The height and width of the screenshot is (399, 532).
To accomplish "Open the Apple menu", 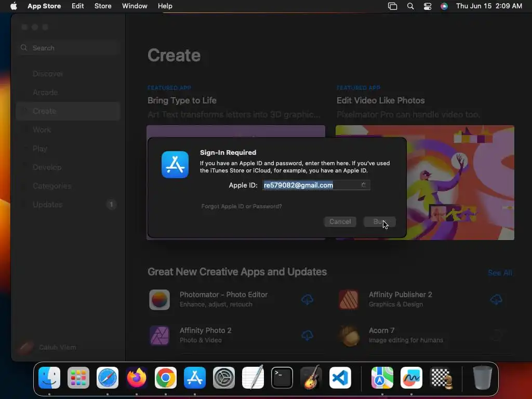I will pyautogui.click(x=14, y=6).
